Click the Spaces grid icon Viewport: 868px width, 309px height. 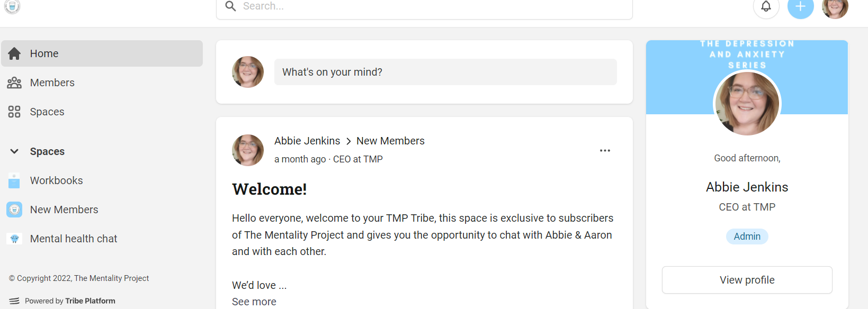(x=14, y=112)
